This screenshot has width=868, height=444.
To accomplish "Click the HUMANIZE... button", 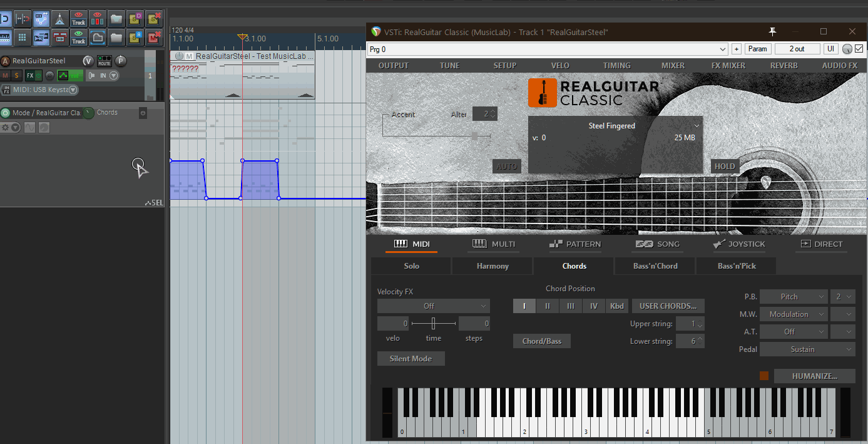I will tap(814, 376).
